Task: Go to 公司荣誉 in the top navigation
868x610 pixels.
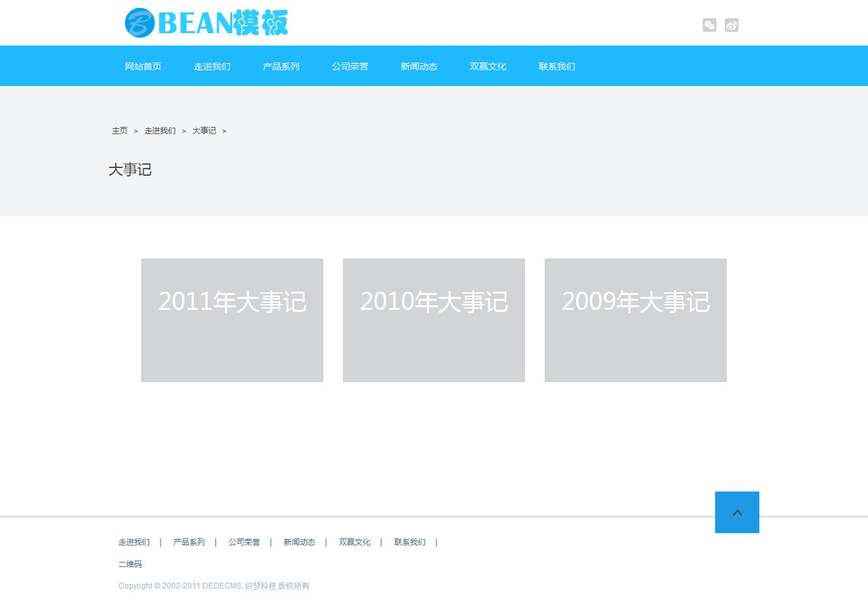Action: point(350,66)
